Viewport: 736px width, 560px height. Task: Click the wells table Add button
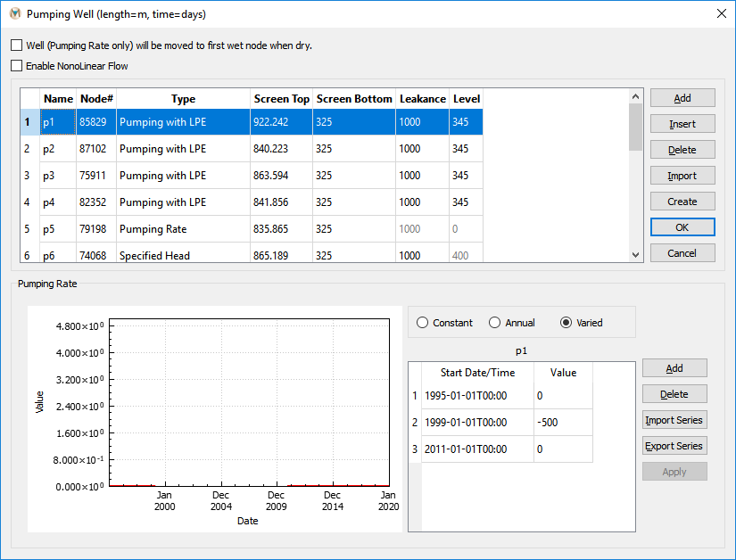tap(682, 98)
